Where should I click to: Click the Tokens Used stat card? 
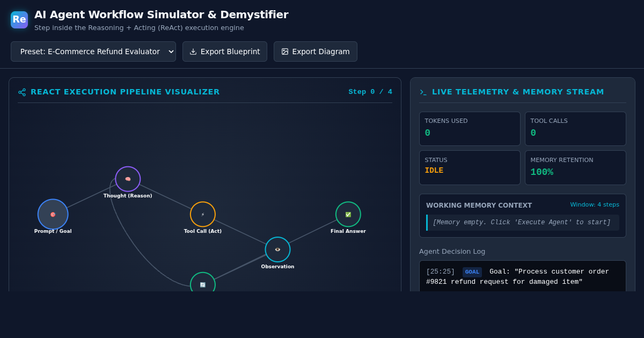click(x=470, y=129)
